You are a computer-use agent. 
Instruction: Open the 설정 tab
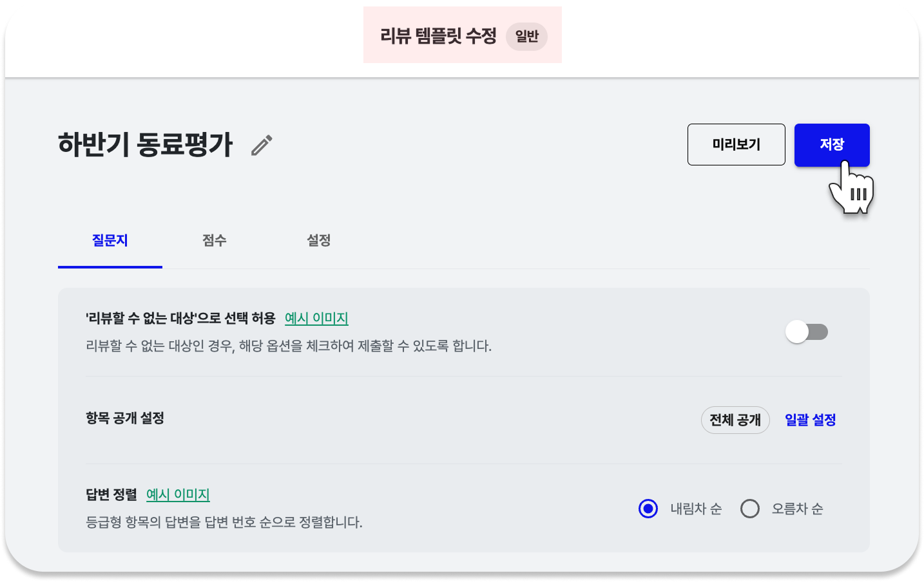[x=319, y=241]
